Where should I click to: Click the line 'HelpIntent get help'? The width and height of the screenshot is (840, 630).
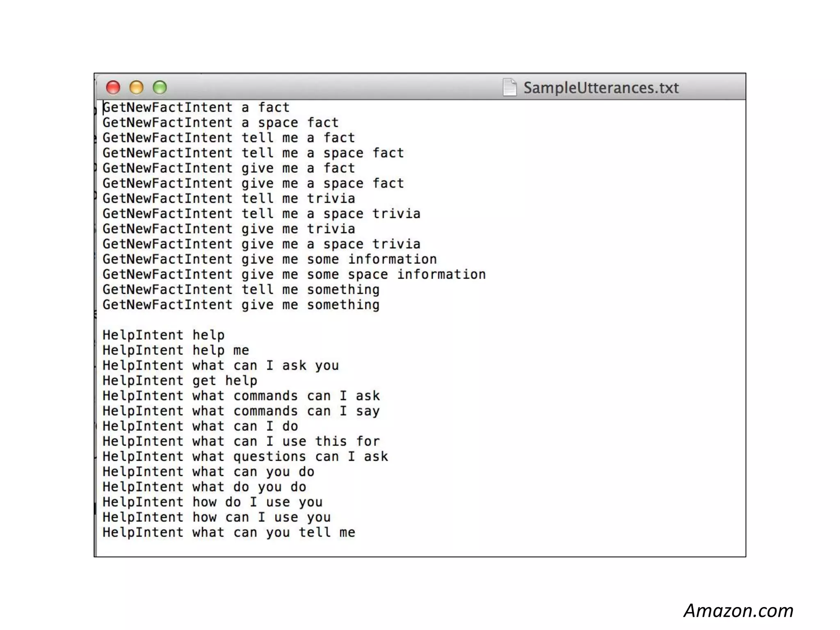point(180,381)
